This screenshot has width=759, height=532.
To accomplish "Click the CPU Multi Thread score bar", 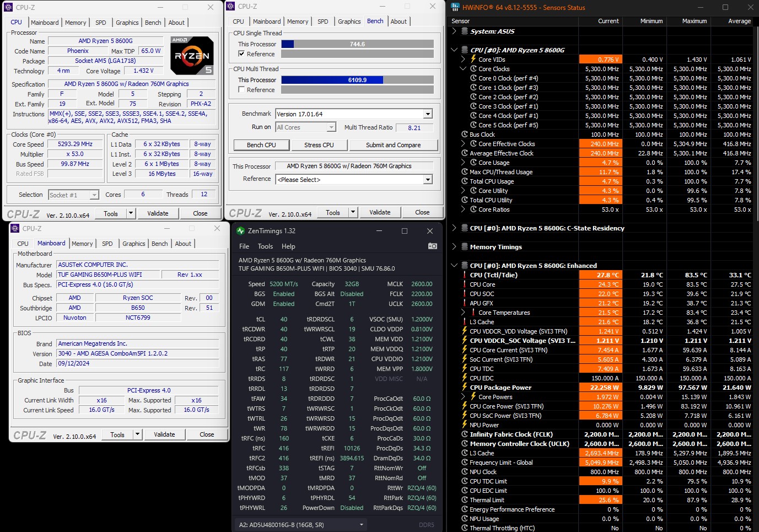I will (x=357, y=80).
